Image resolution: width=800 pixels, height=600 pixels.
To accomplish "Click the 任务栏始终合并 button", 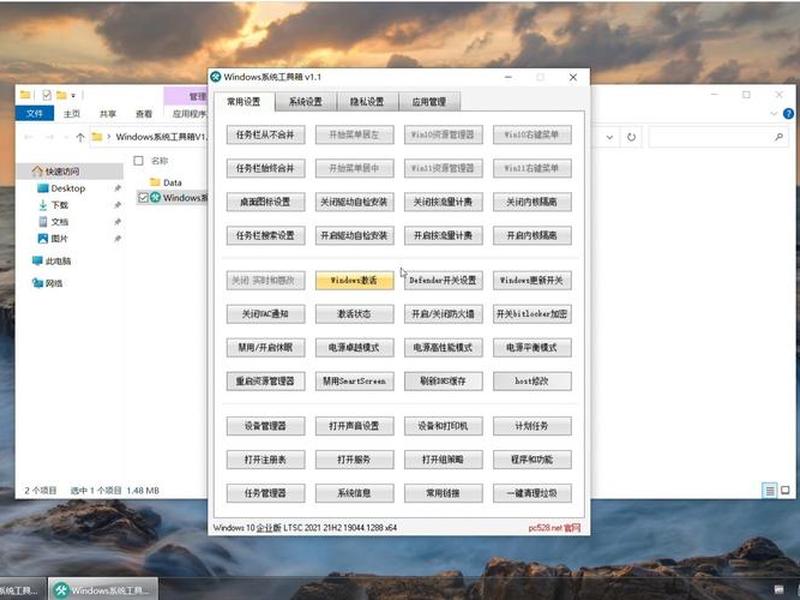I will pyautogui.click(x=266, y=168).
